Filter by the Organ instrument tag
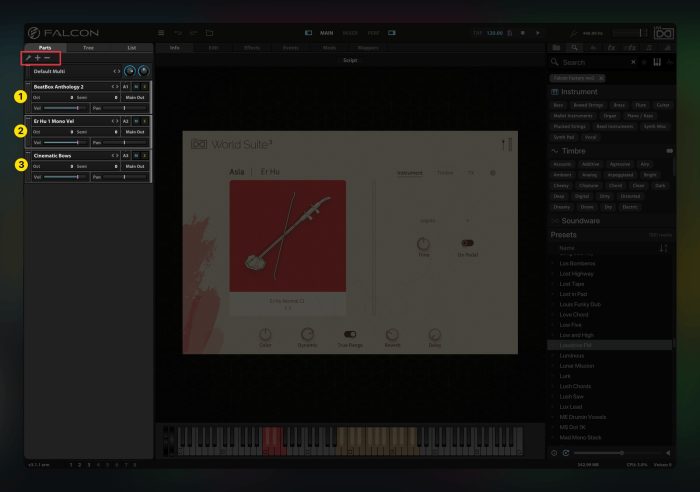The height and width of the screenshot is (492, 700). click(x=610, y=116)
